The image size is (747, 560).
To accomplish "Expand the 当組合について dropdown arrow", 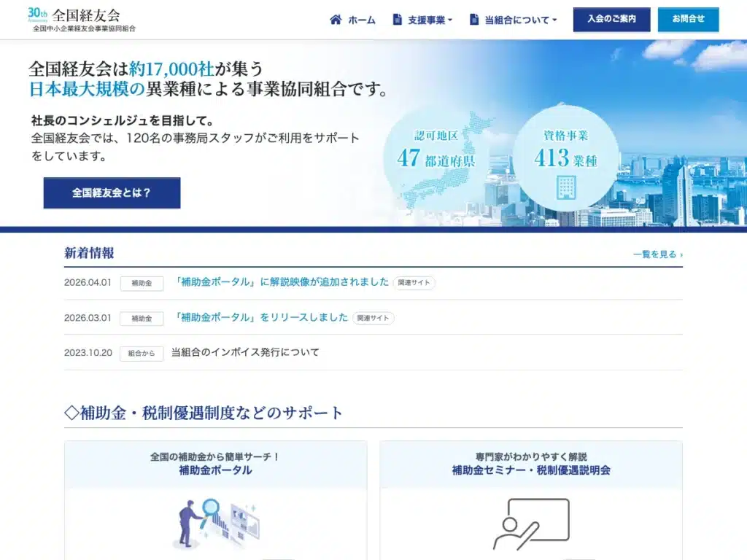I will tap(554, 20).
